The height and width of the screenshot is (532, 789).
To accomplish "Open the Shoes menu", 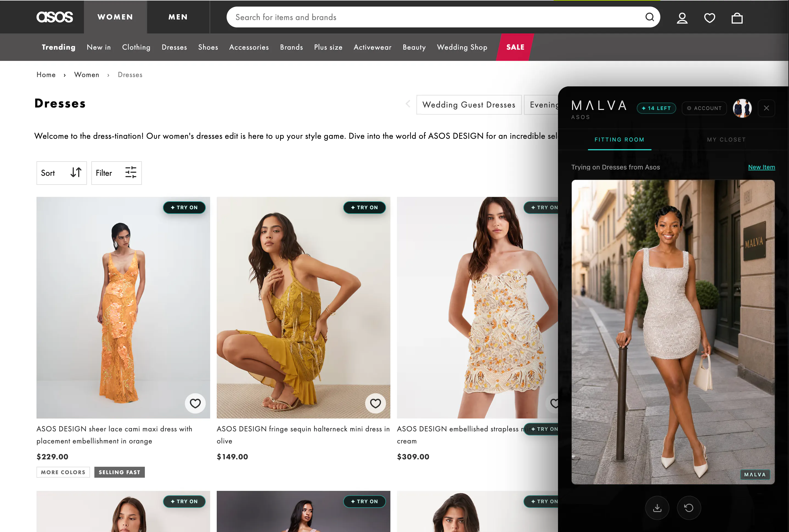I will click(208, 47).
